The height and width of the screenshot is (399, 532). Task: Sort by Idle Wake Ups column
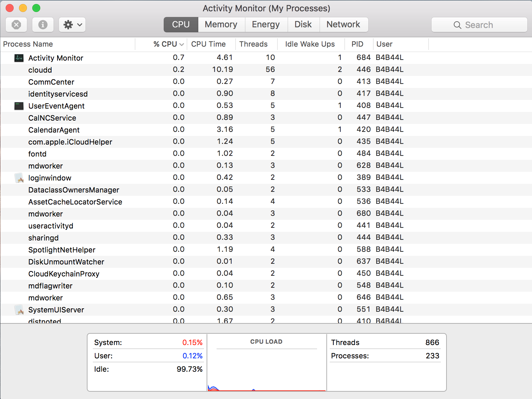pyautogui.click(x=310, y=44)
